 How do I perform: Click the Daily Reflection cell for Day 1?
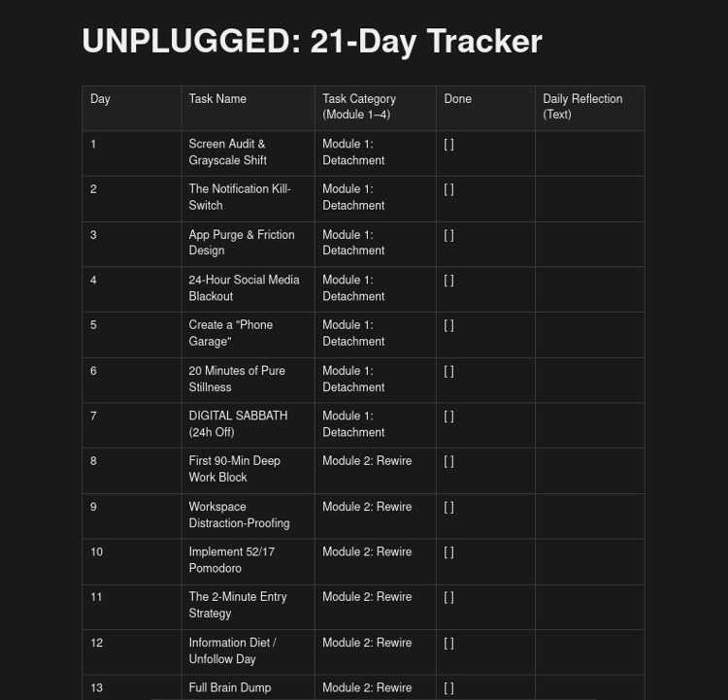tap(589, 153)
